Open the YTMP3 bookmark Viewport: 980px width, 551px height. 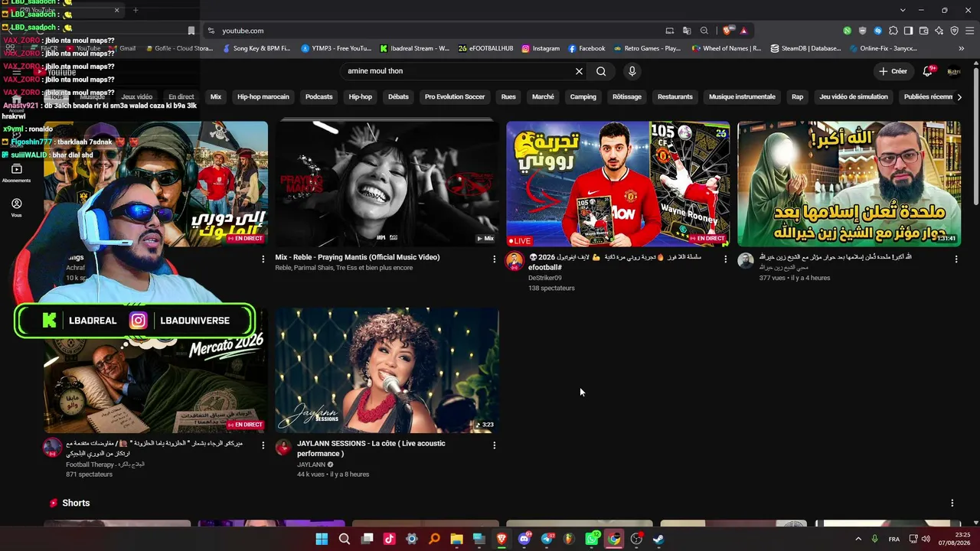pyautogui.click(x=337, y=48)
